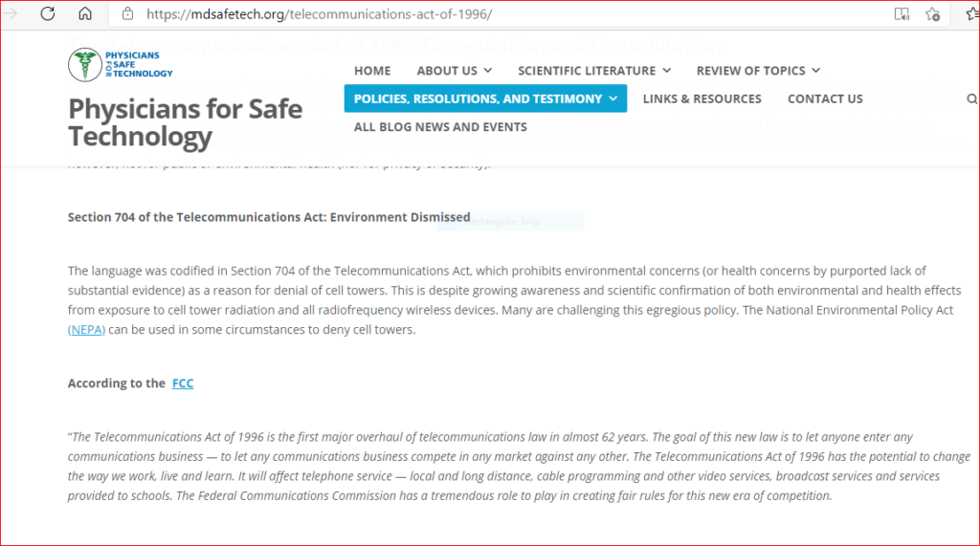The image size is (980, 546).
Task: Open Links & Resources menu item
Action: (702, 98)
